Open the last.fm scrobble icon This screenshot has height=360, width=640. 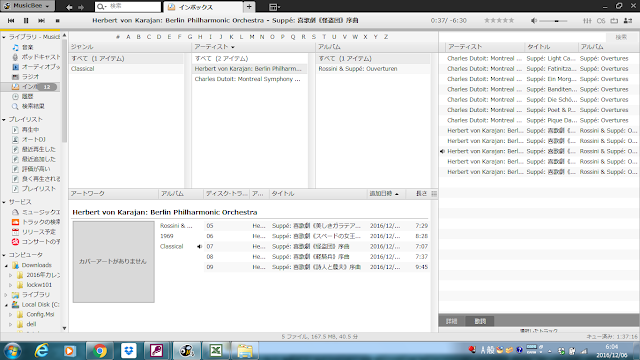[x=601, y=20]
